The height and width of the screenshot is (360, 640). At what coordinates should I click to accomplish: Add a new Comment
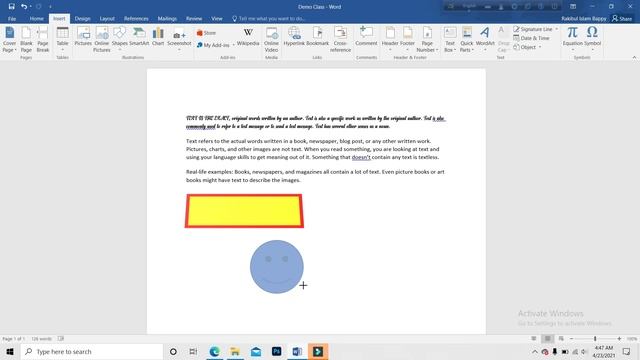click(x=366, y=36)
